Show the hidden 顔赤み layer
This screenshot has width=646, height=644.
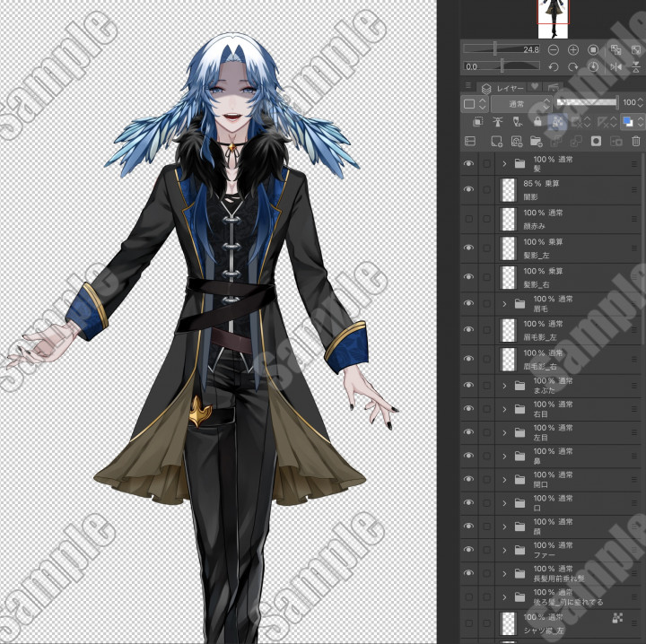(468, 219)
